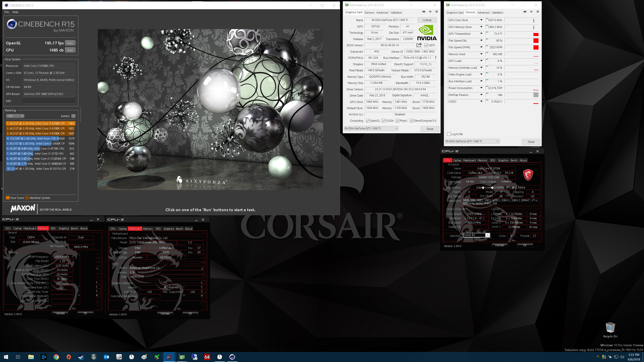Run the CPU test in Cinebench
The width and height of the screenshot is (644, 362).
tap(70, 50)
